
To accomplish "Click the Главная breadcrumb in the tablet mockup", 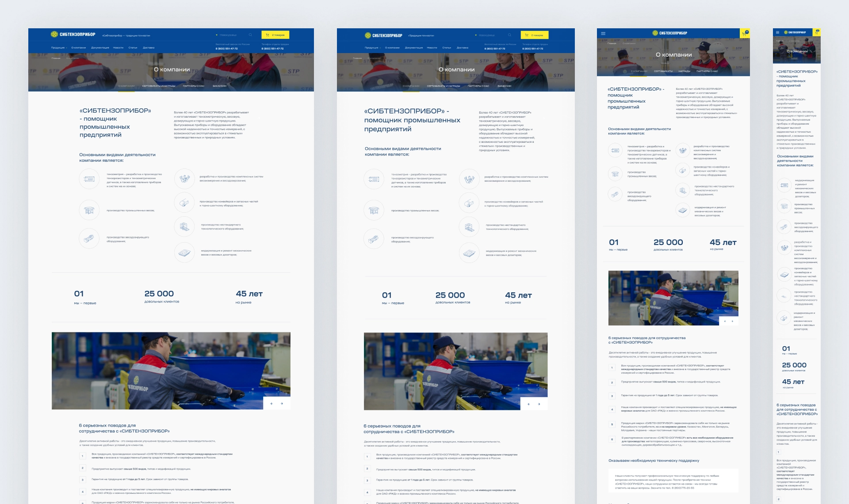I will (x=612, y=43).
